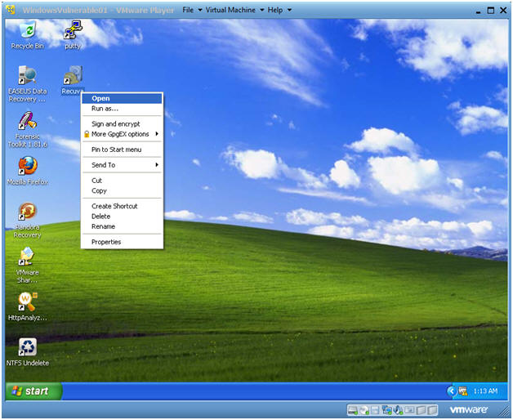Screen dimensions: 513x420
Task: Choose Pin to Start menu
Action: coord(122,150)
